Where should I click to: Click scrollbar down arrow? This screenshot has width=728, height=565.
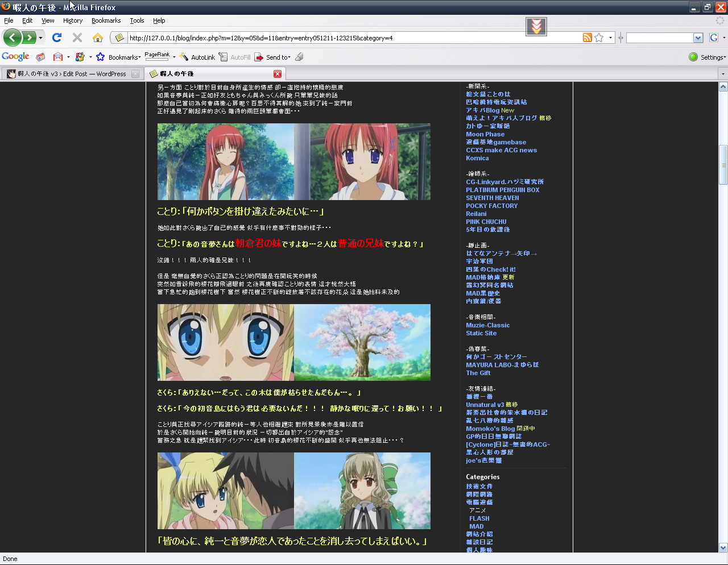[x=723, y=548]
